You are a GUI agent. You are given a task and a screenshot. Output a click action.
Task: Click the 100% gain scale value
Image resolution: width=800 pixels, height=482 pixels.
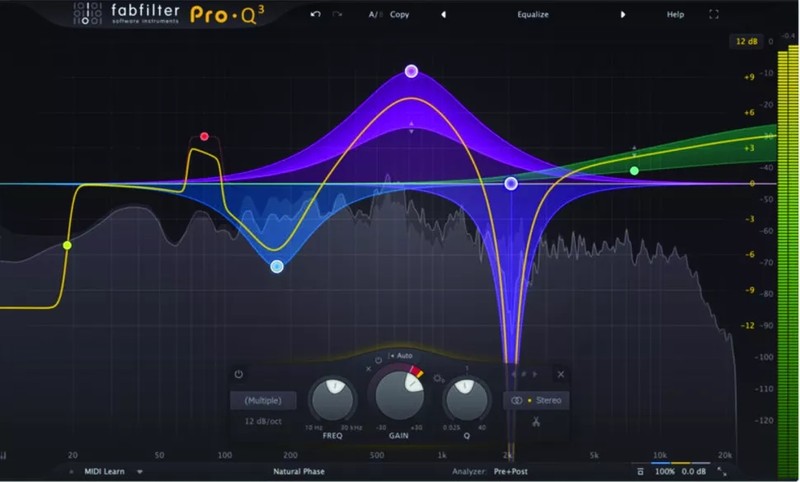[664, 471]
